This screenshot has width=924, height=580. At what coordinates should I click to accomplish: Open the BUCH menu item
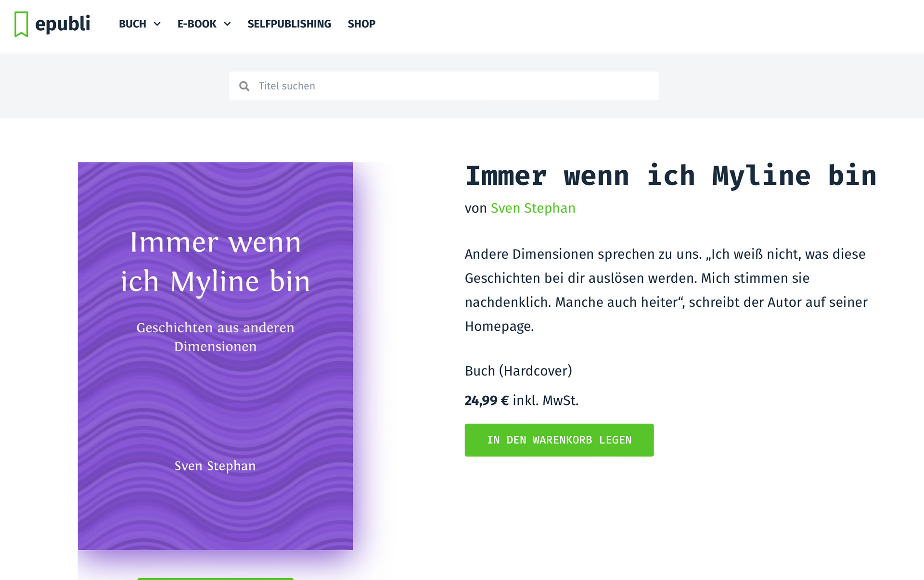pos(132,24)
